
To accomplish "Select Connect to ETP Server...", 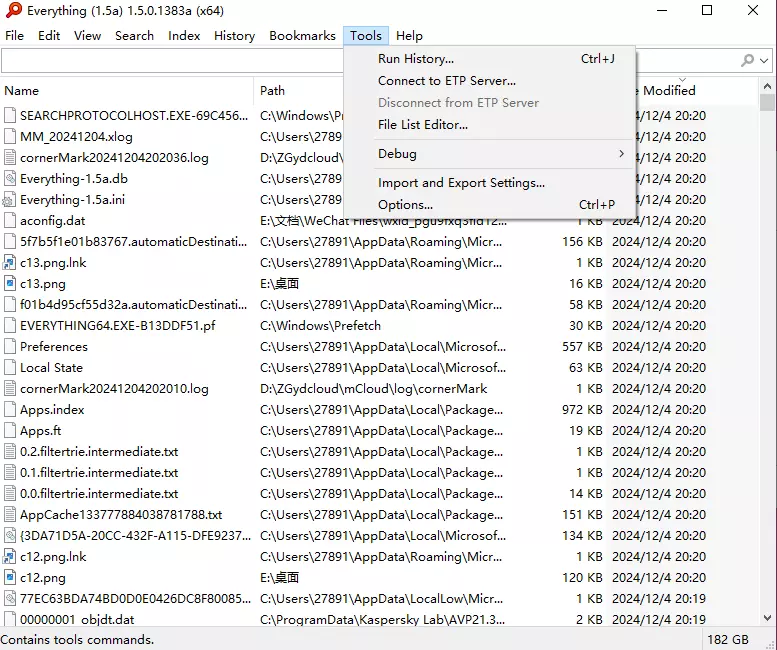I will [x=489, y=81].
